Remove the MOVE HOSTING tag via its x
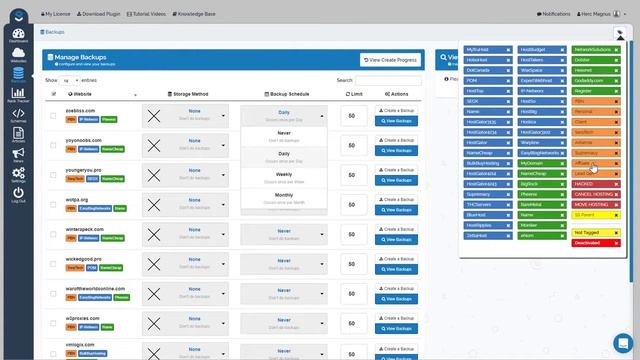 click(616, 205)
